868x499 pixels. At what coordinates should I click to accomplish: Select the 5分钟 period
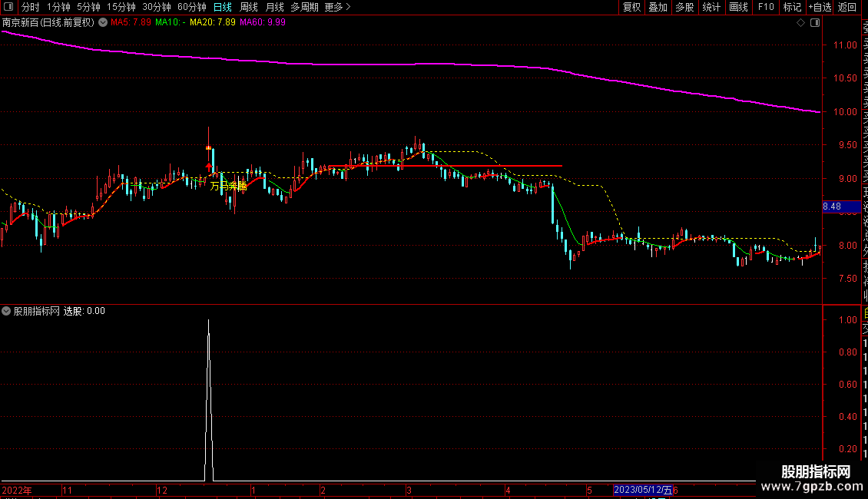pos(88,7)
